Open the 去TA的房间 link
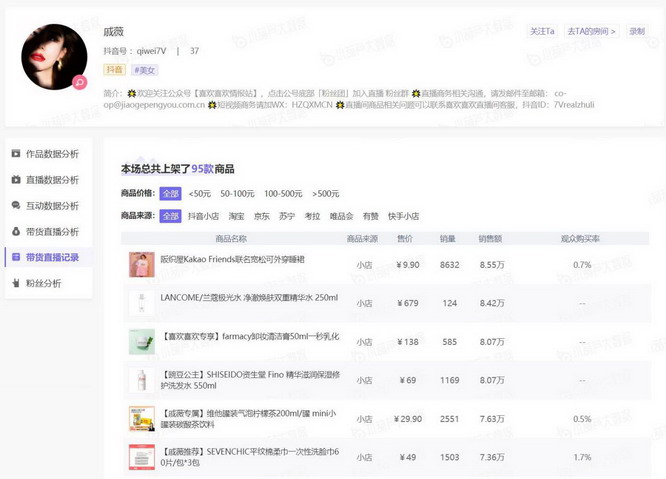 [592, 32]
